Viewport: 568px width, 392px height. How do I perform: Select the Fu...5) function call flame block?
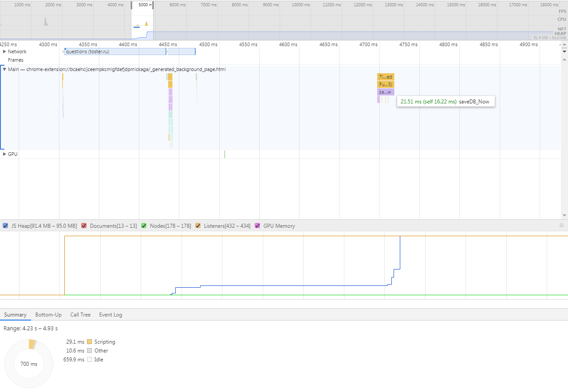point(386,84)
